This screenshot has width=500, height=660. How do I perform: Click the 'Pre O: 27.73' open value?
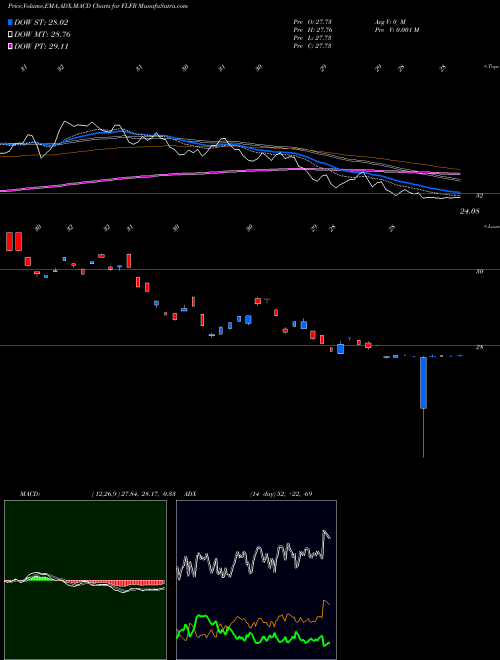pyautogui.click(x=312, y=22)
